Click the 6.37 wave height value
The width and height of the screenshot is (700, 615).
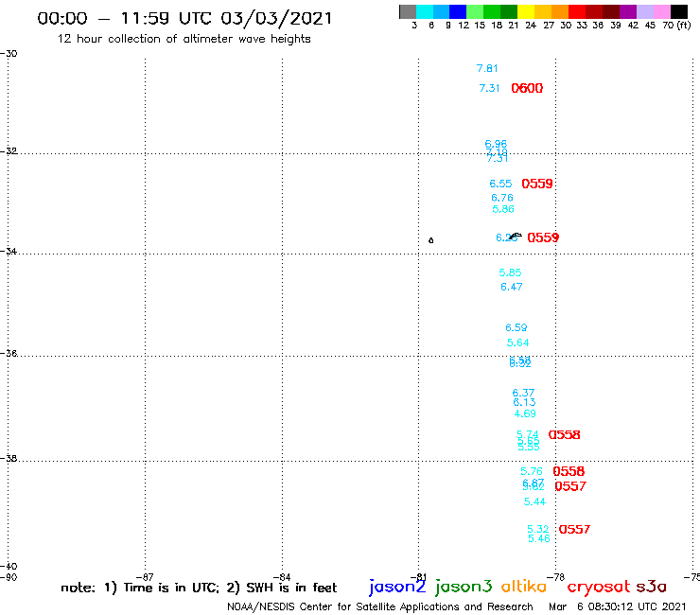click(x=523, y=393)
